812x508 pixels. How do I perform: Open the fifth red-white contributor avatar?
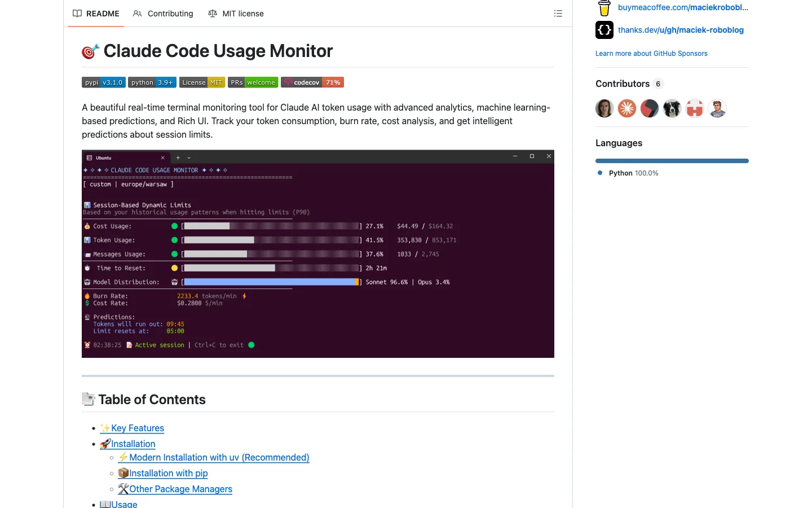695,108
